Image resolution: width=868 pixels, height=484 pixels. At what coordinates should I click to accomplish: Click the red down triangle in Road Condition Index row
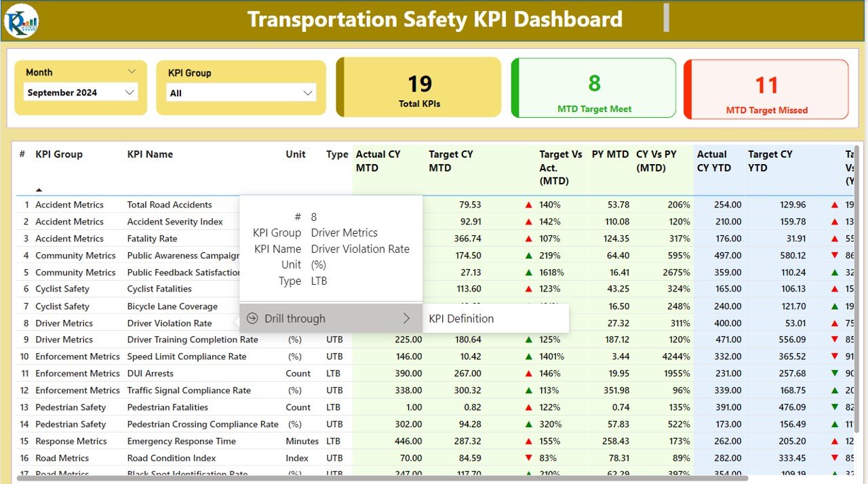[x=529, y=458]
